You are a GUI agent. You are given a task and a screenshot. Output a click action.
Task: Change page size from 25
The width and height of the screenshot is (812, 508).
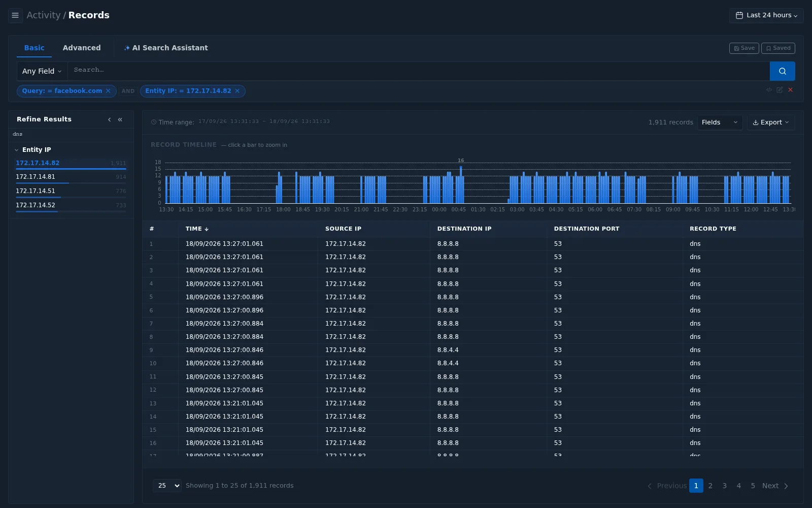[x=167, y=486]
